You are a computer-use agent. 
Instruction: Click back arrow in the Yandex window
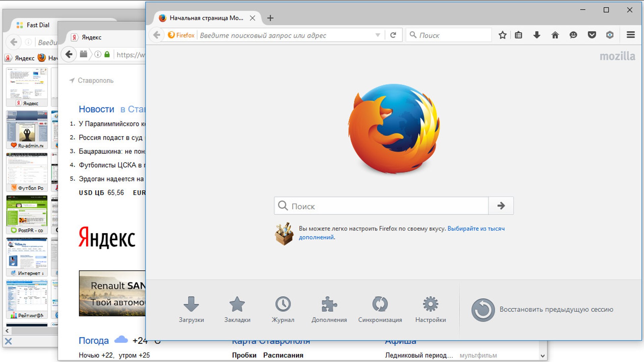click(69, 54)
